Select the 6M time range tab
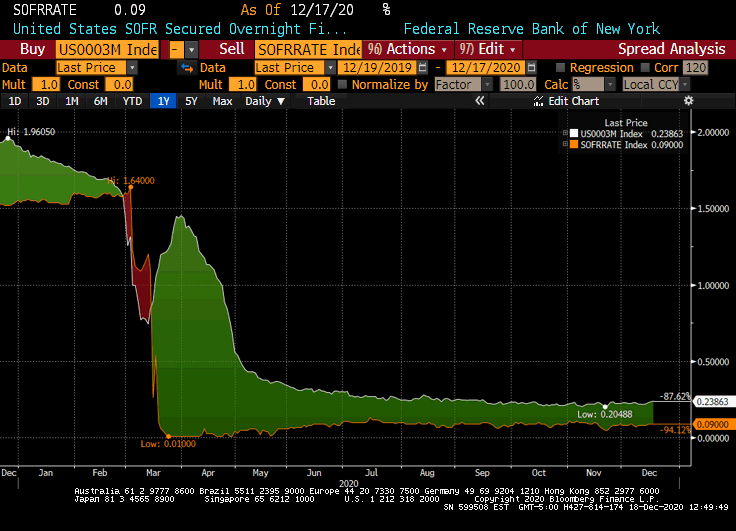Image resolution: width=736 pixels, height=531 pixels. [100, 101]
